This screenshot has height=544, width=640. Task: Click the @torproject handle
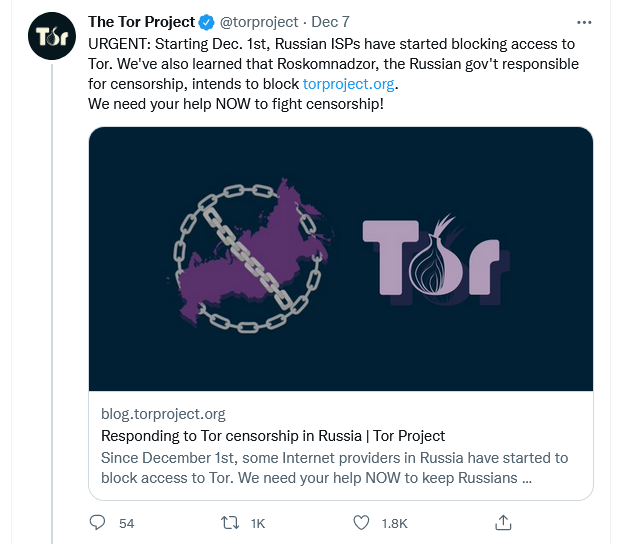tap(258, 22)
